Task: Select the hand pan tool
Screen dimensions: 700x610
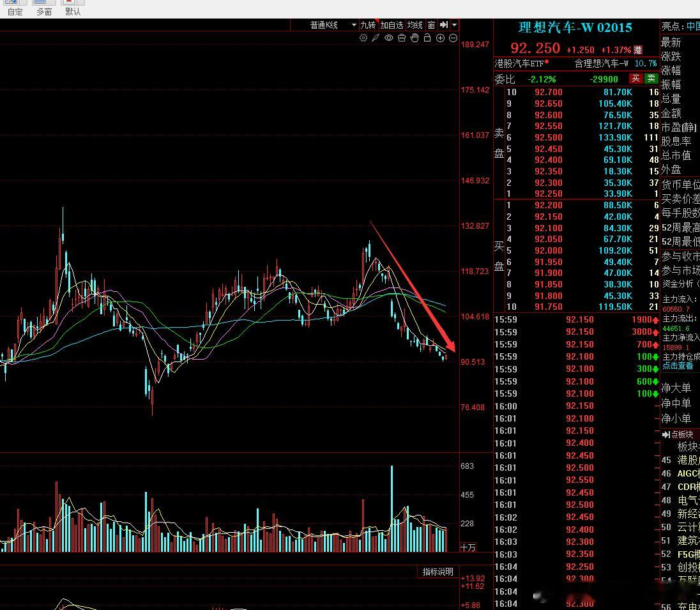Action: tap(415, 38)
